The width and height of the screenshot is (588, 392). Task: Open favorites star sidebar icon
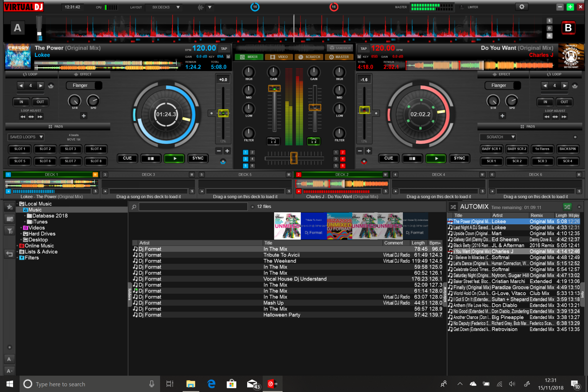pyautogui.click(x=9, y=207)
